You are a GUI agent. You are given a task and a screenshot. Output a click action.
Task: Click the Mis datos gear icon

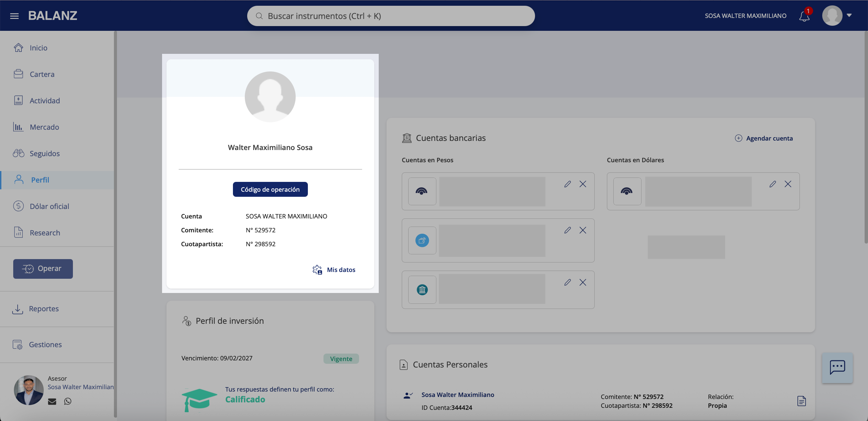pyautogui.click(x=317, y=270)
